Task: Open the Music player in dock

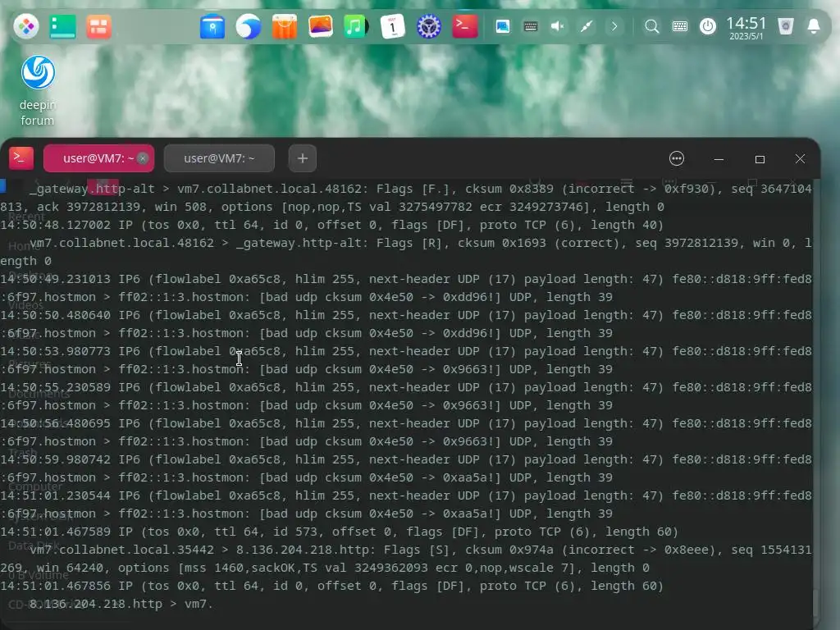Action: [x=356, y=26]
